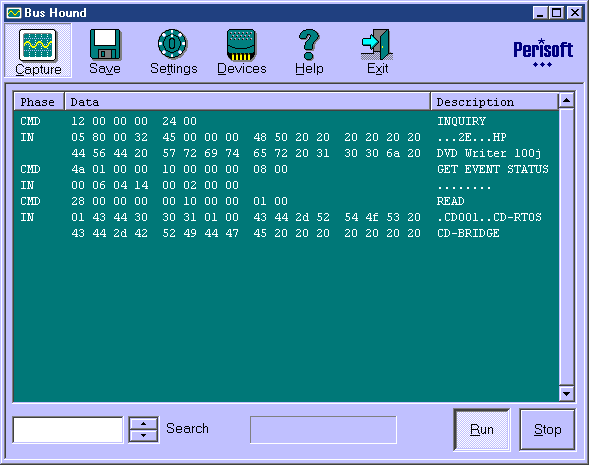Click scrollbar up arrow in capture list
The height and width of the screenshot is (465, 589).
pyautogui.click(x=566, y=100)
